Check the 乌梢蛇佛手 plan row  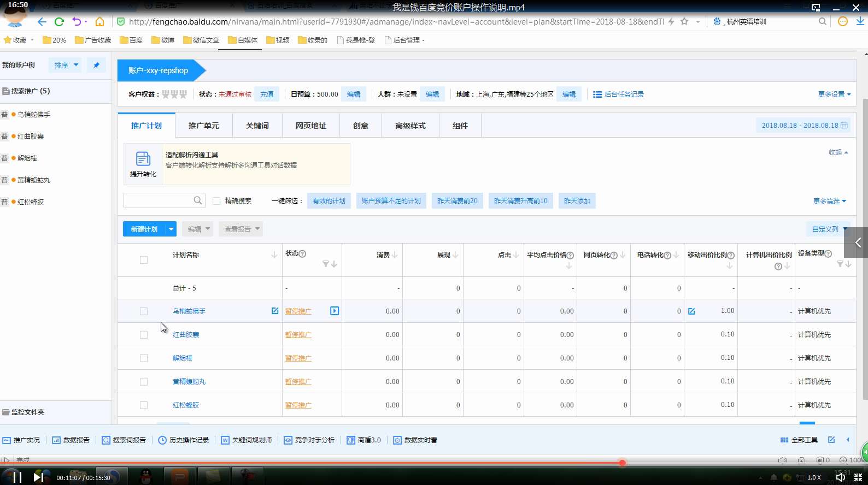pyautogui.click(x=144, y=311)
